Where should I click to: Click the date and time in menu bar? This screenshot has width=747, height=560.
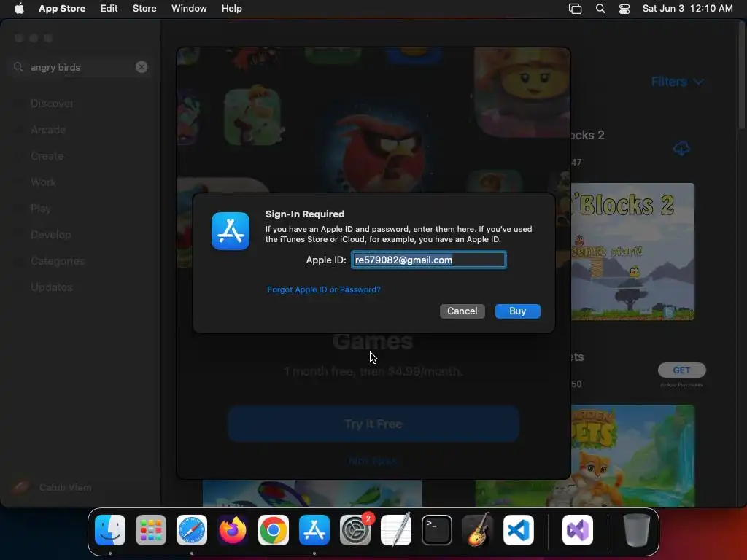687,9
